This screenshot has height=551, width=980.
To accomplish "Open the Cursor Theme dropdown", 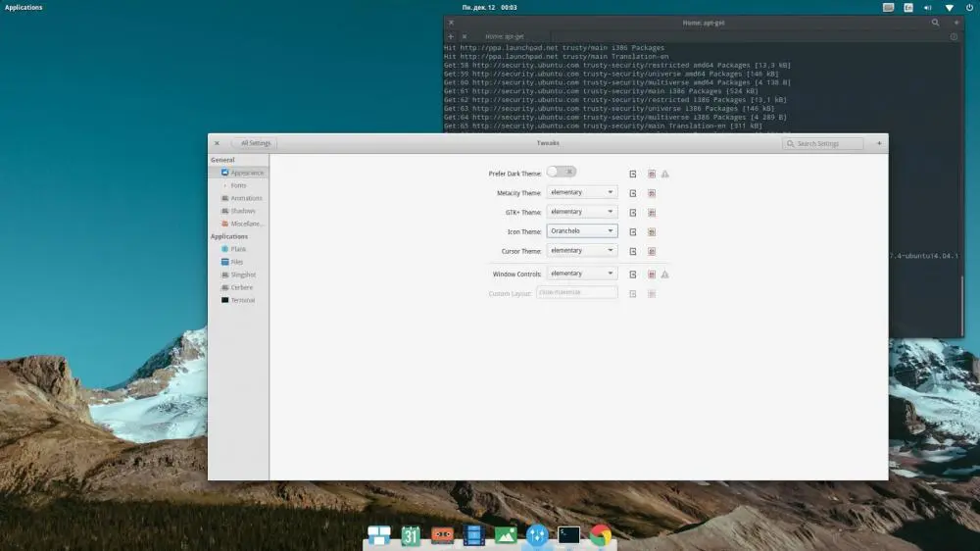I will 582,250.
